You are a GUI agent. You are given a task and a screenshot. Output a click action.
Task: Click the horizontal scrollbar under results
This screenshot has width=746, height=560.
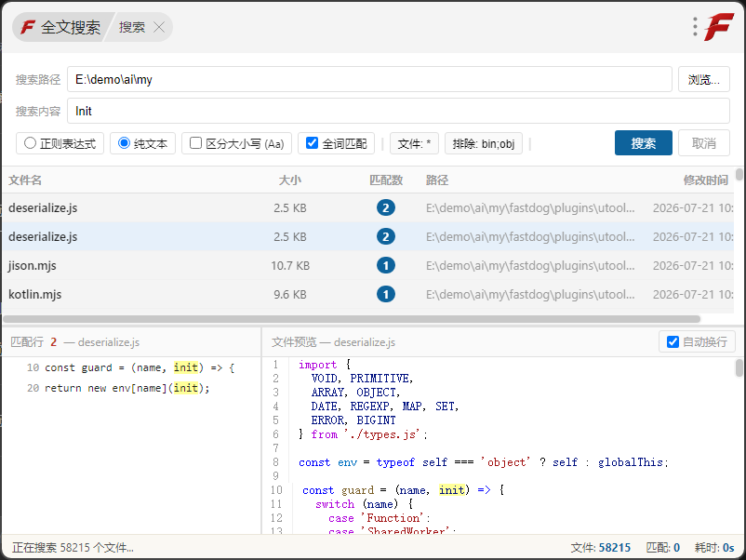click(x=352, y=319)
